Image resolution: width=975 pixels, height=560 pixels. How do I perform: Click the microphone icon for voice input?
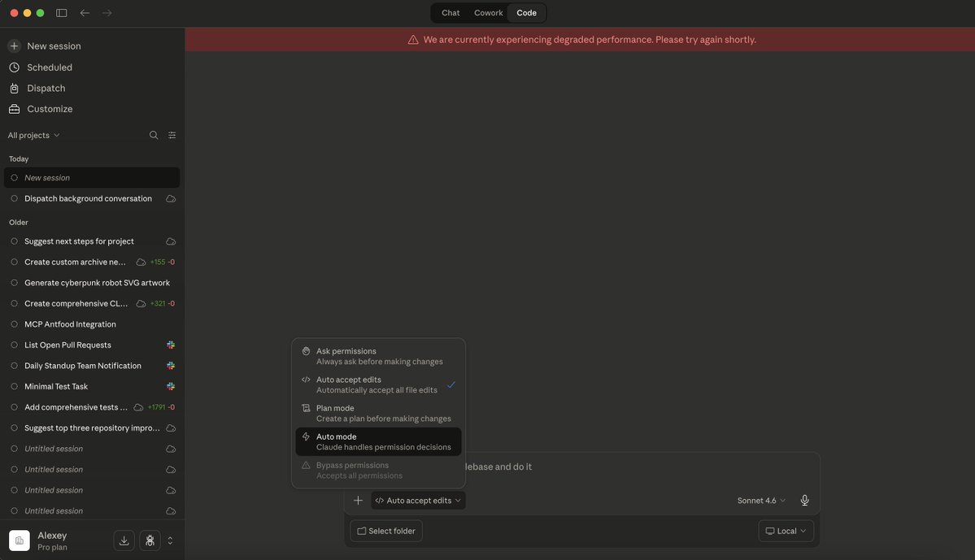point(803,501)
